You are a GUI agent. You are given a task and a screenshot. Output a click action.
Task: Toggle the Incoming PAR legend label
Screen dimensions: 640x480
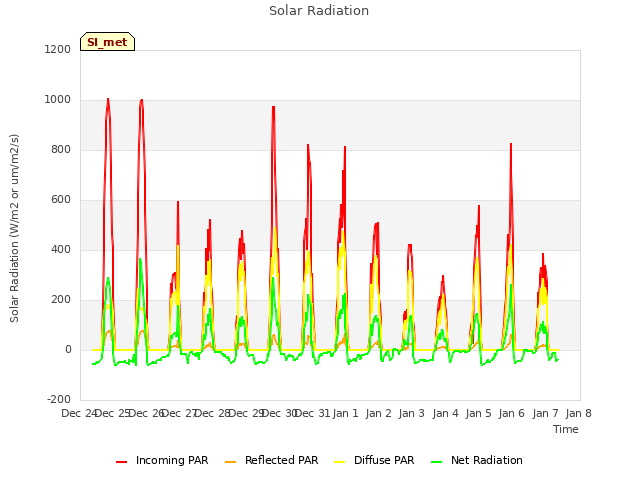click(172, 460)
